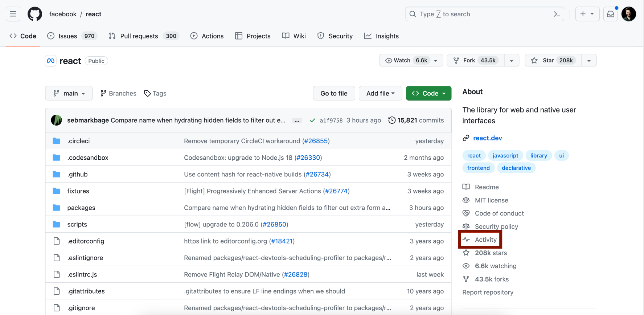The image size is (644, 315).
Task: Open the Insights tab
Action: [x=387, y=36]
